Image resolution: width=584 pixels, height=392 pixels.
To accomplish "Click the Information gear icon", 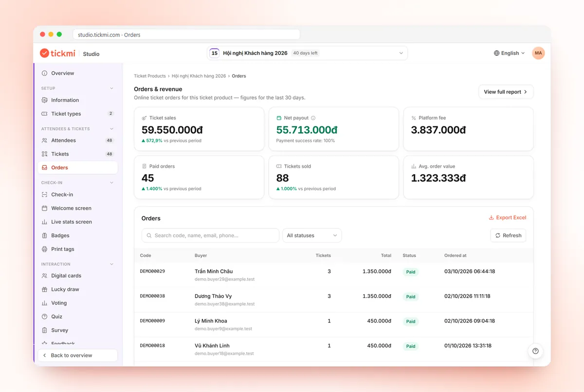I will click(x=45, y=100).
